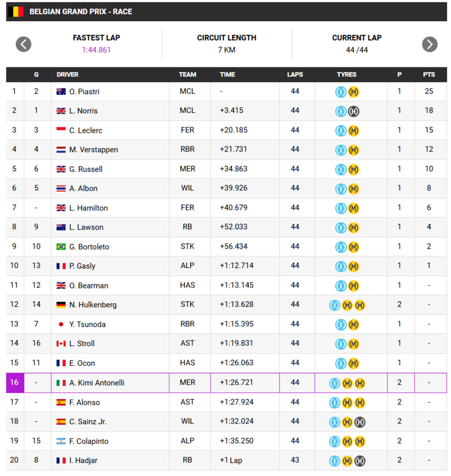451x476 pixels.
Task: Click the previous arrow beside Fastest Lap
Action: [x=23, y=44]
